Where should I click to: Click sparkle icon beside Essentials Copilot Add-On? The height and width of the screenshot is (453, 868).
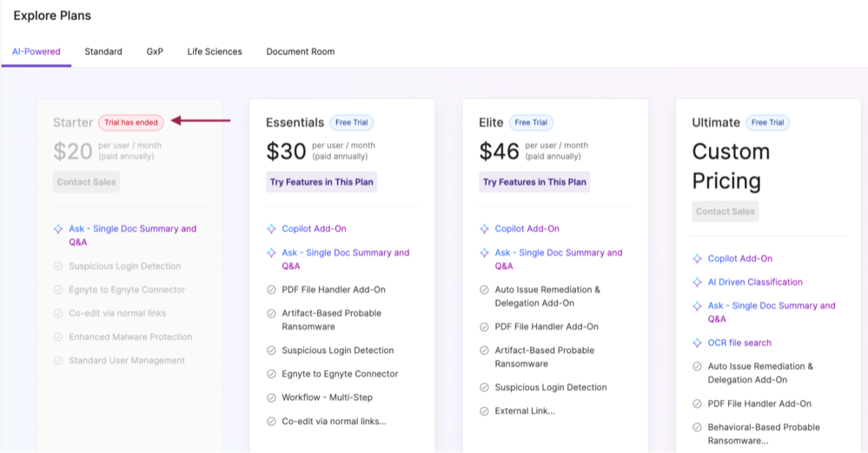point(271,229)
